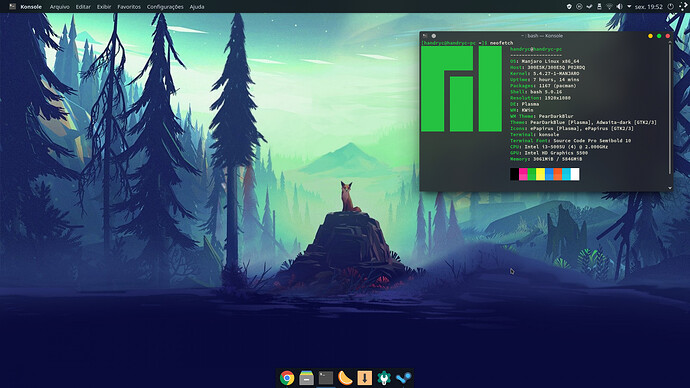Open the terminal icon in the dock
This screenshot has height=388, width=690.
[326, 378]
